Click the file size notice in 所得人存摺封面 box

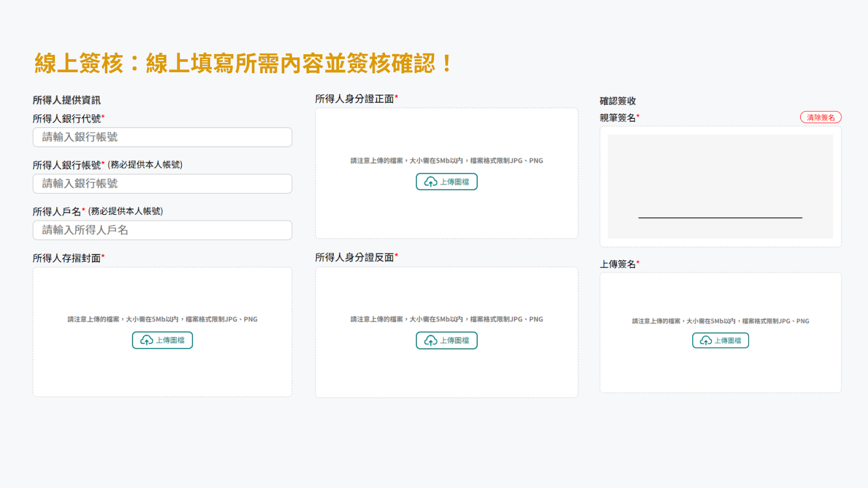[x=162, y=319]
